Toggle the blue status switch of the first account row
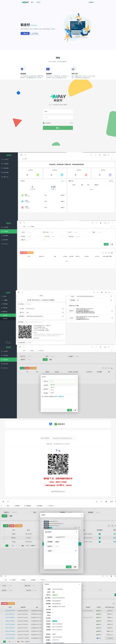The width and height of the screenshot is (116, 644). tap(100, 534)
